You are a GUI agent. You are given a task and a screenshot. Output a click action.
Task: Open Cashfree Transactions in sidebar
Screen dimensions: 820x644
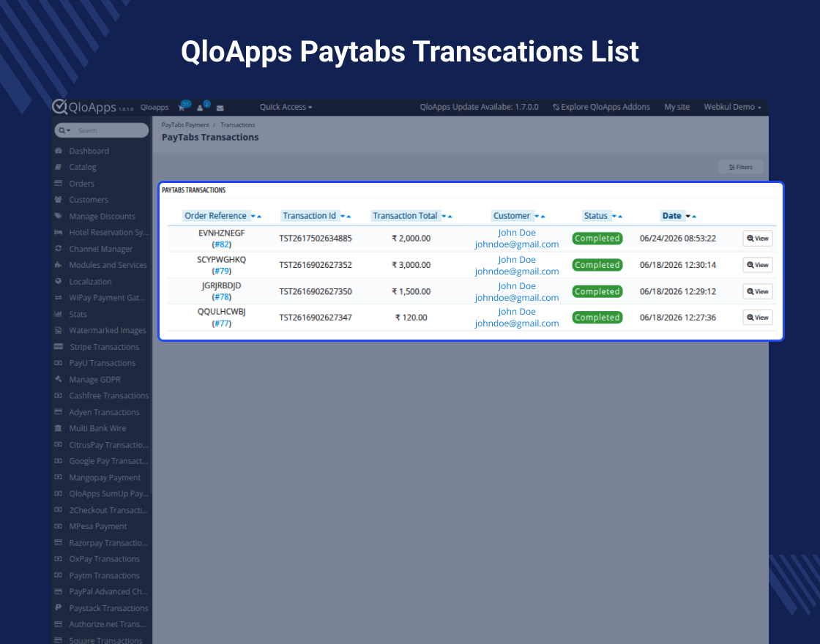(109, 395)
